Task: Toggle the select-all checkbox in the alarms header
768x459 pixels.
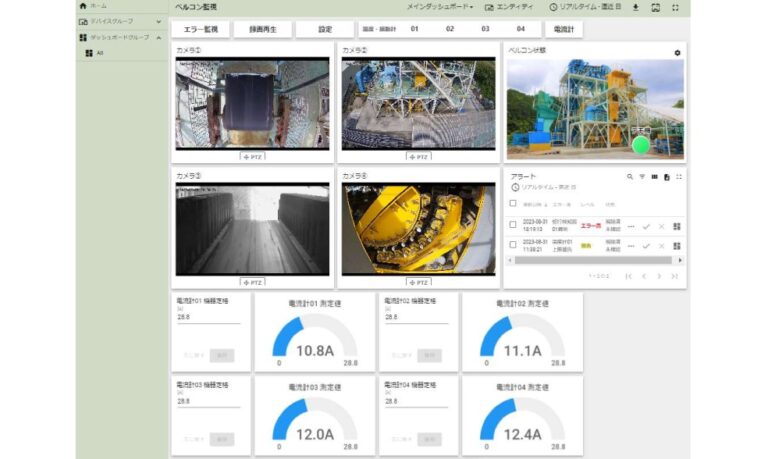Action: [x=513, y=203]
